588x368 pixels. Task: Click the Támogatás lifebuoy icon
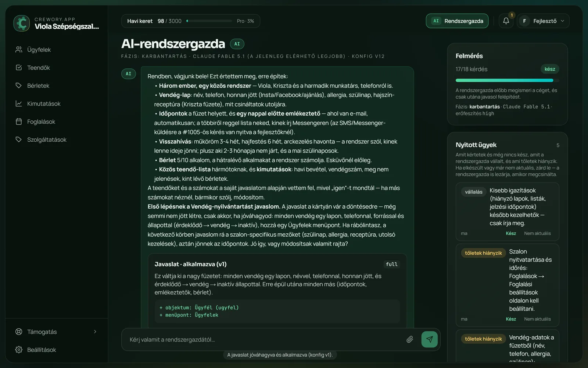tap(19, 332)
